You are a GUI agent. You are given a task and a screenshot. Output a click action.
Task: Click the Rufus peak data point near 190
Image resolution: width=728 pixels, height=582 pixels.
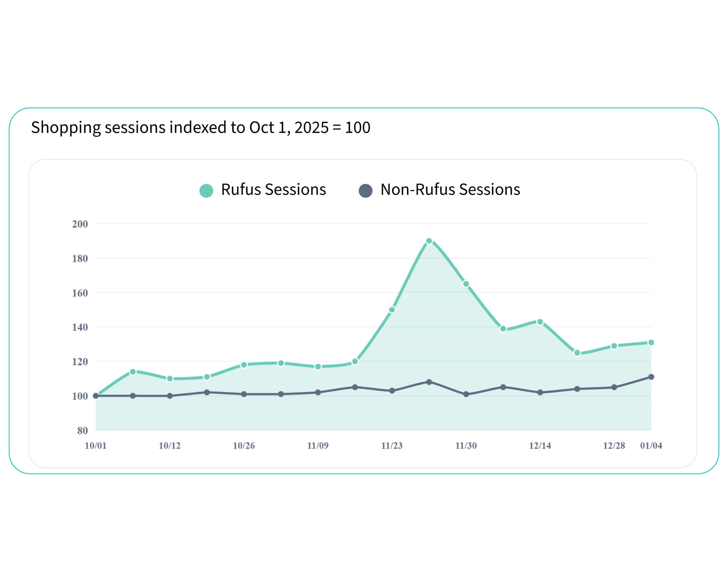coord(429,241)
